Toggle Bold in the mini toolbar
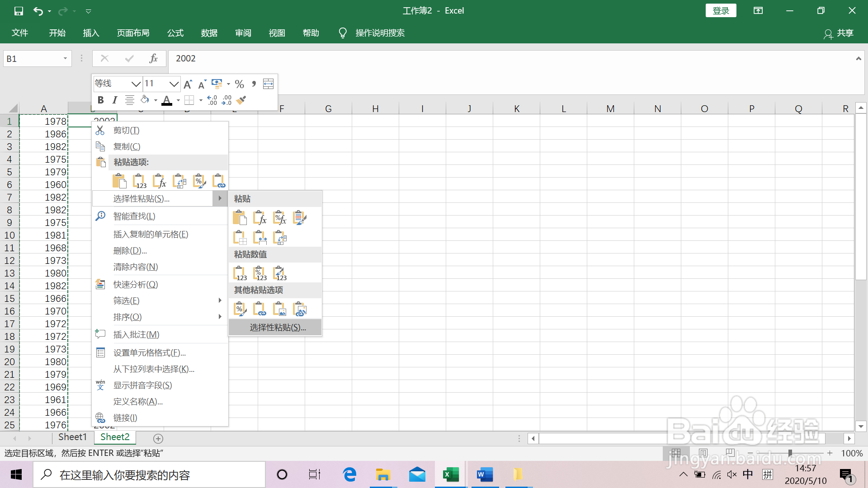This screenshot has width=868, height=488. click(101, 100)
